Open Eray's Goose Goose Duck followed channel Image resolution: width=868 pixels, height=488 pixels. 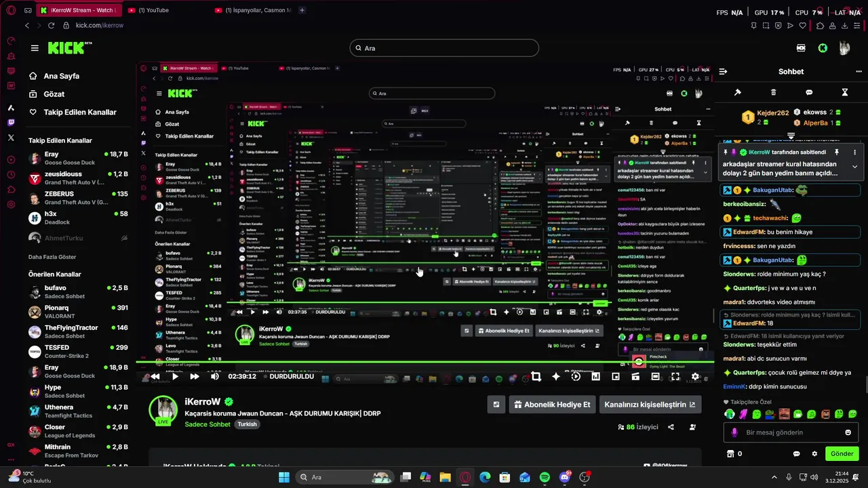coord(79,158)
